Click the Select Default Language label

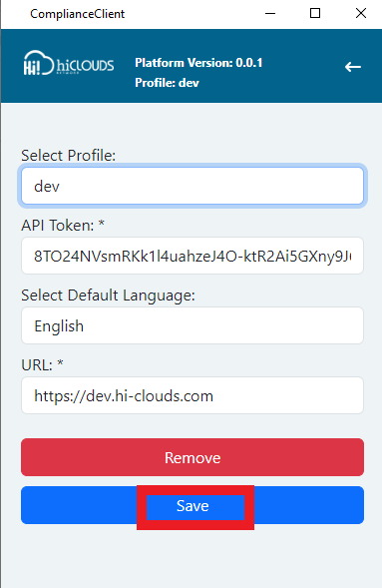click(109, 295)
